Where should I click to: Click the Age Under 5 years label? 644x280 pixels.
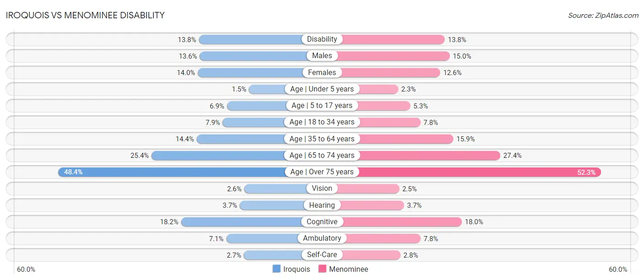(322, 89)
